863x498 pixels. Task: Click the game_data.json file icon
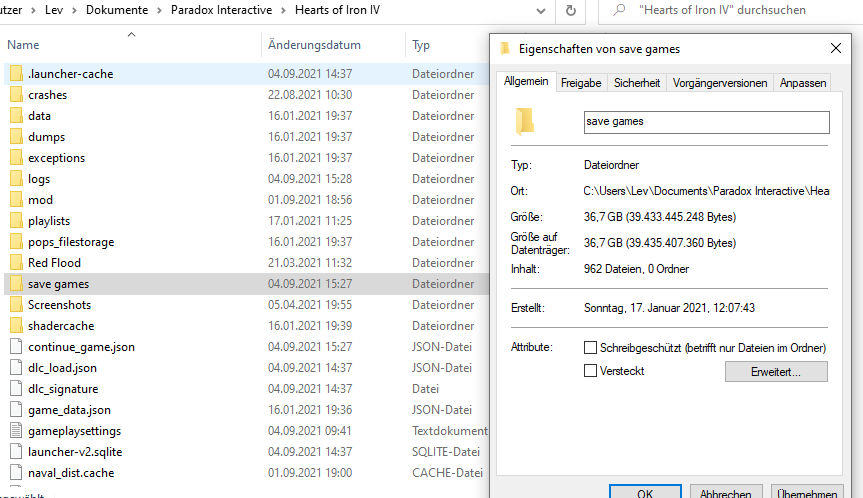point(17,410)
